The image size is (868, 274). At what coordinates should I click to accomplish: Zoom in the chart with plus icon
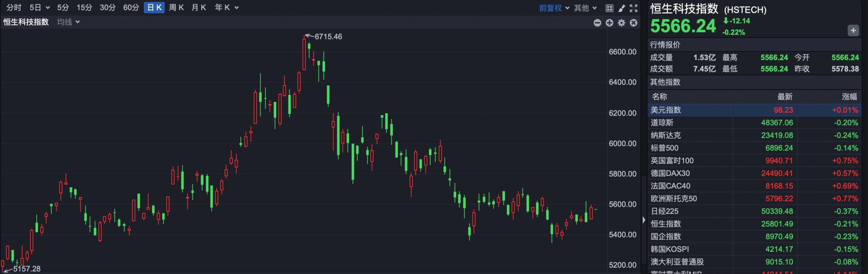[609, 23]
